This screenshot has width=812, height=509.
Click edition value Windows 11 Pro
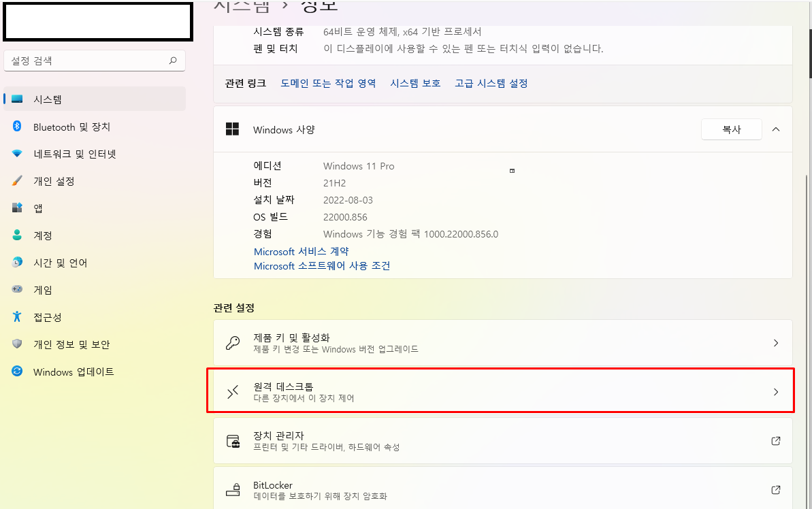(359, 166)
